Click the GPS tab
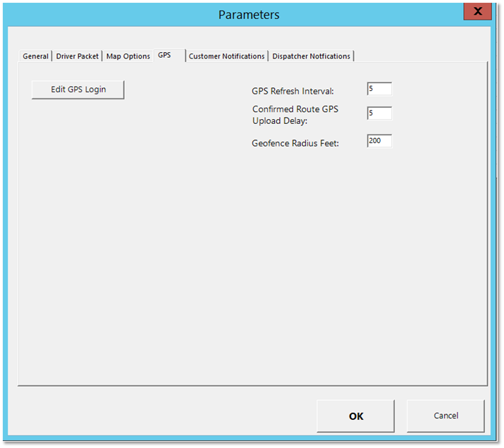This screenshot has height=448, width=504. coord(165,55)
